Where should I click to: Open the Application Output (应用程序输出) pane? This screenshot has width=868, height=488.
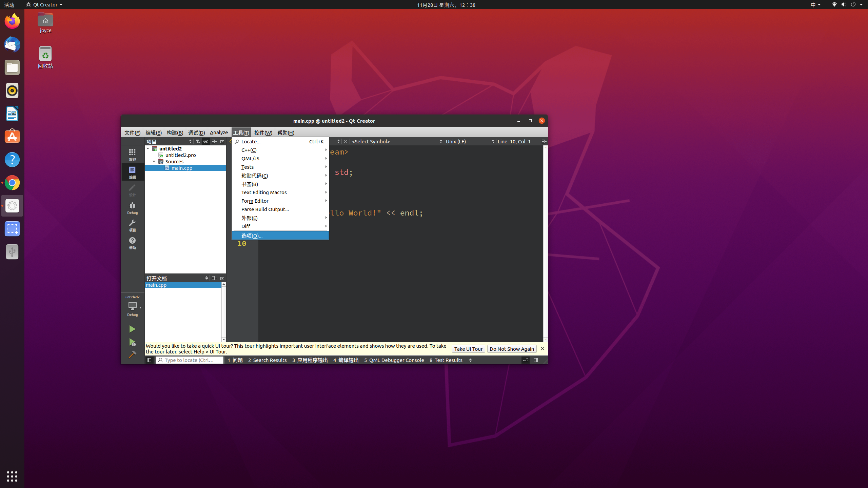310,360
